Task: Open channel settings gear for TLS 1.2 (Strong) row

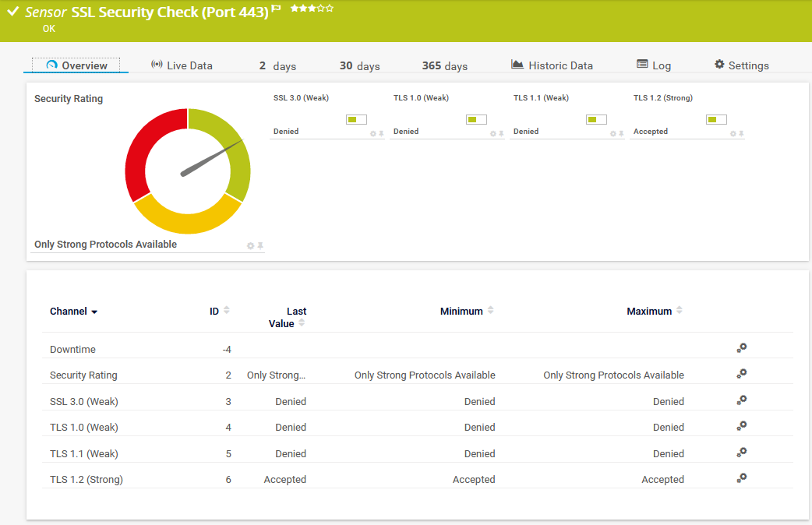Action: coord(742,478)
